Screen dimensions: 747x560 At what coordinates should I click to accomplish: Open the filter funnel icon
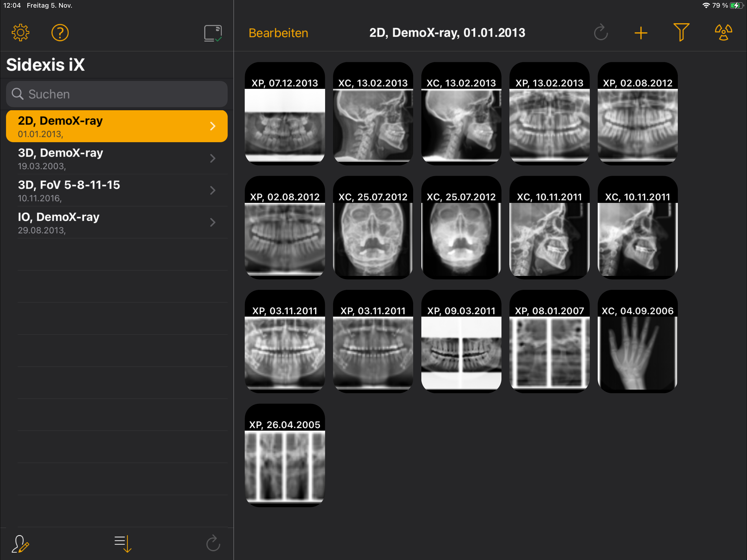click(681, 33)
